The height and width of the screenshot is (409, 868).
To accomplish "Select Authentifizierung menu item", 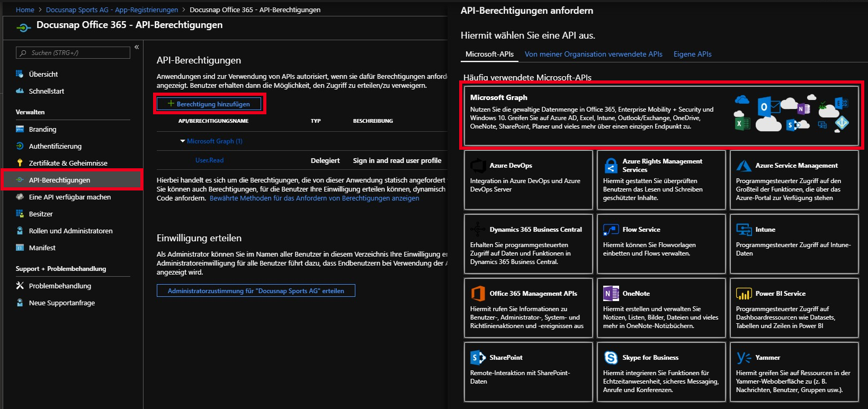I will [55, 146].
